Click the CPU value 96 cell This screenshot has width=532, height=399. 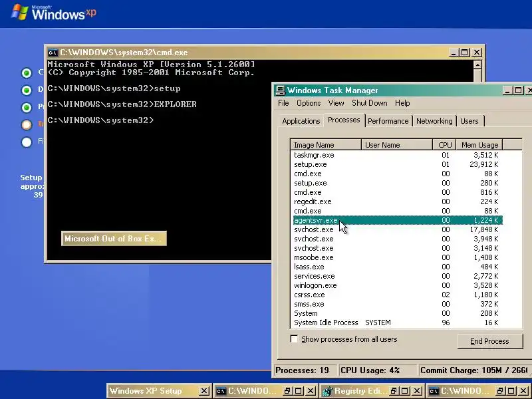pyautogui.click(x=446, y=323)
